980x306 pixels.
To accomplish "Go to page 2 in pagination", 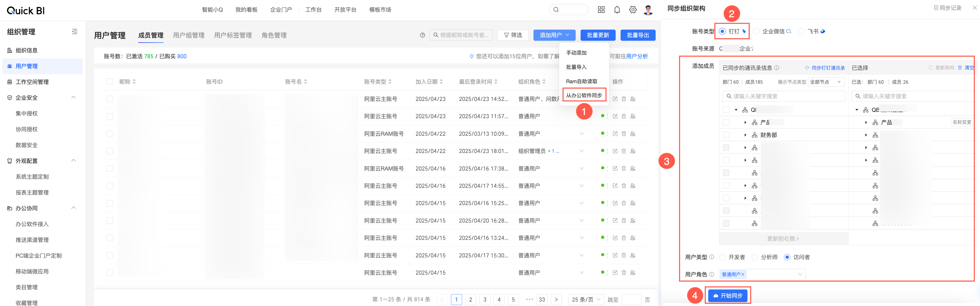I will point(470,300).
